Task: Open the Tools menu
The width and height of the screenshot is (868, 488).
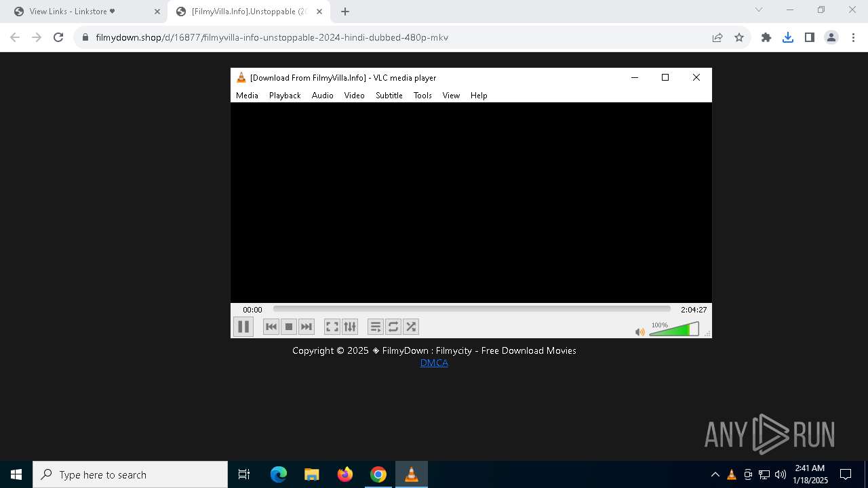Action: [x=422, y=96]
